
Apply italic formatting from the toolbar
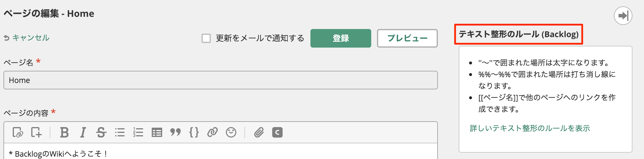pyautogui.click(x=83, y=133)
